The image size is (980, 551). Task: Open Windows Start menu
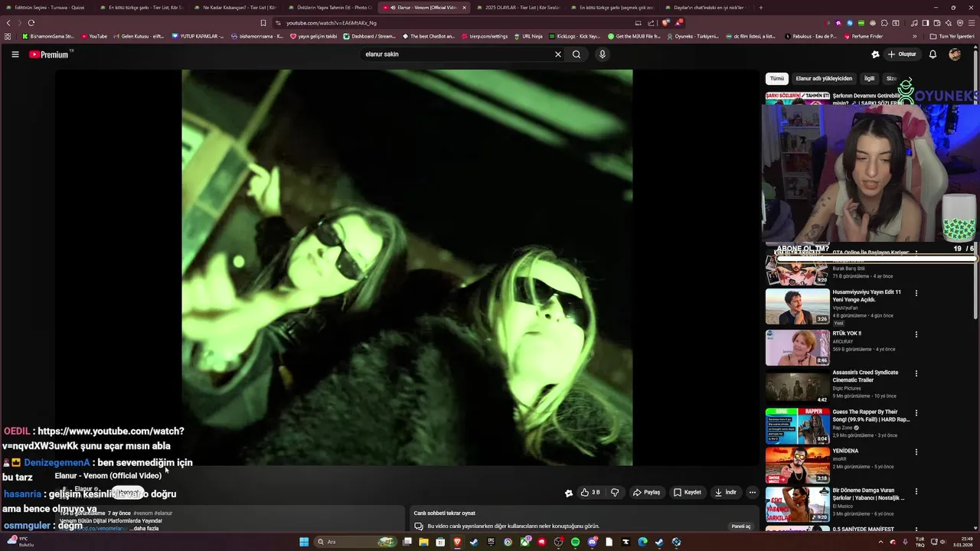304,542
